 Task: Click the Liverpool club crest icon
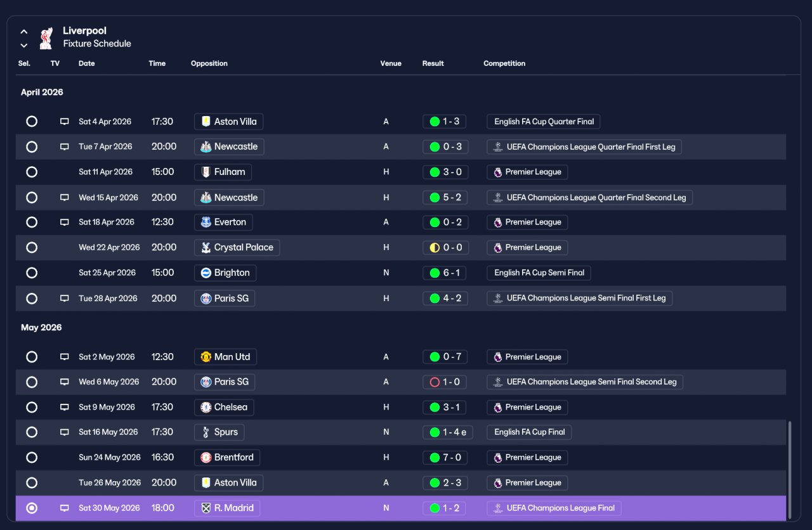[46, 37]
